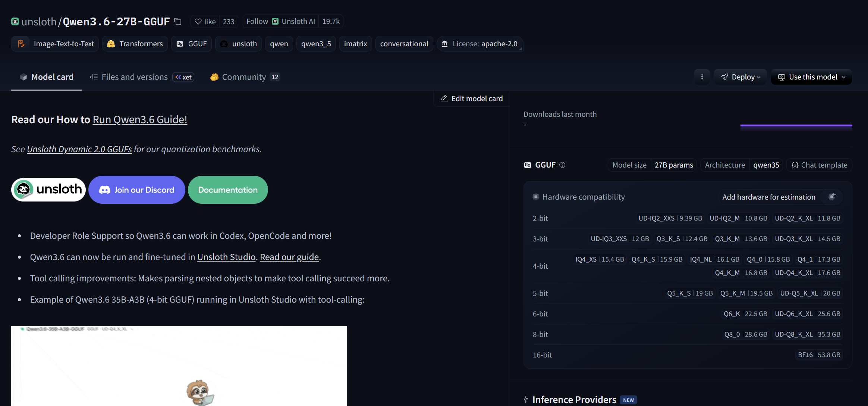Click the green Documentation button

228,190
